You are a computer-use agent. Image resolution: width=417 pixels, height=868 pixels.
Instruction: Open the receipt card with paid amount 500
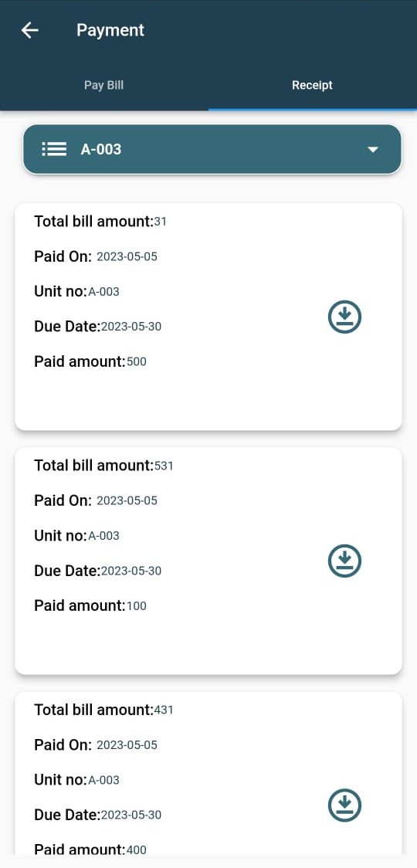[x=208, y=317]
